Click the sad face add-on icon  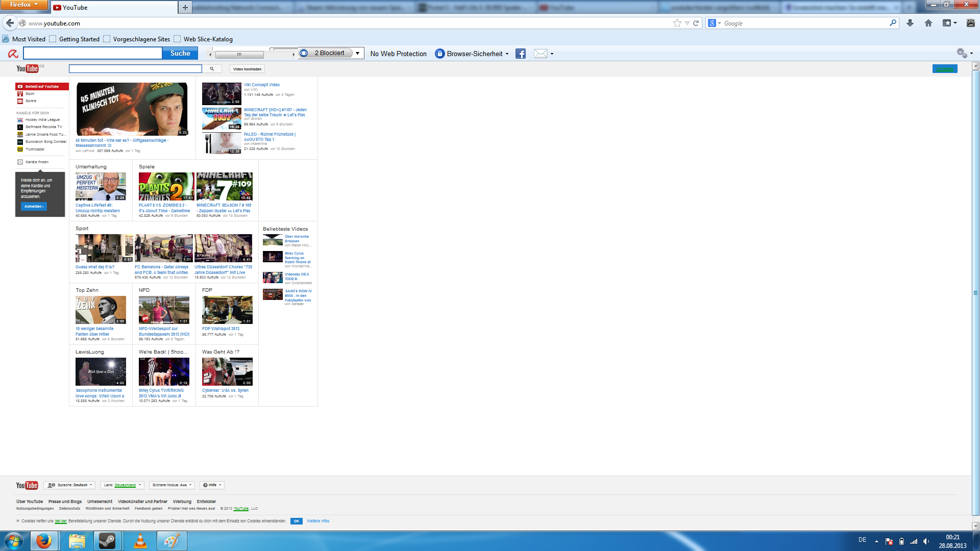click(x=971, y=23)
